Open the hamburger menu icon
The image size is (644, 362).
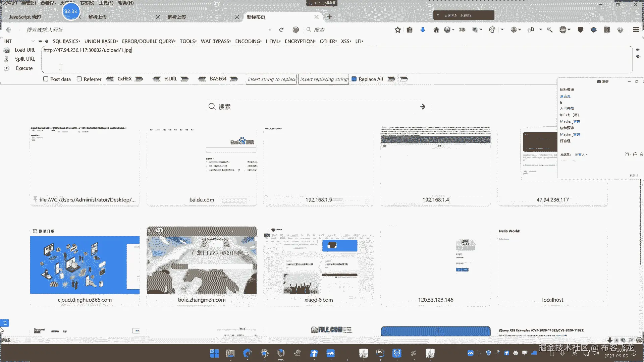pos(636,30)
